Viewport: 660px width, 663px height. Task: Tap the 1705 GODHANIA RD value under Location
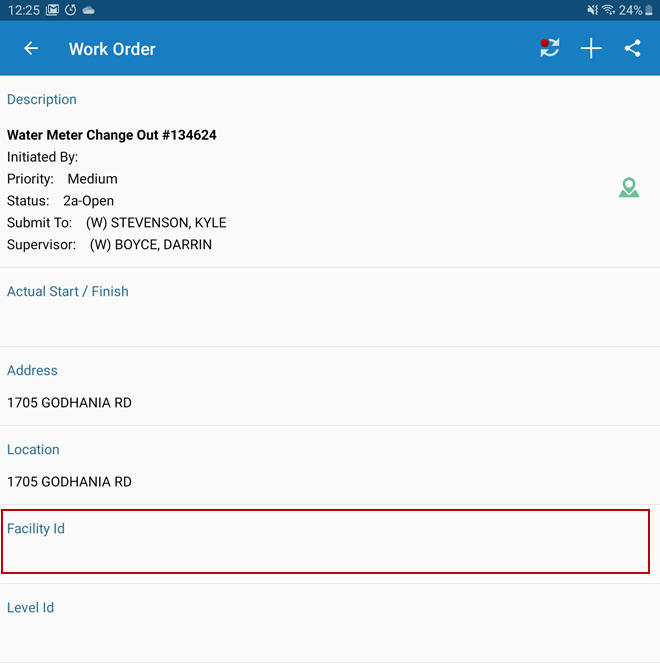69,482
